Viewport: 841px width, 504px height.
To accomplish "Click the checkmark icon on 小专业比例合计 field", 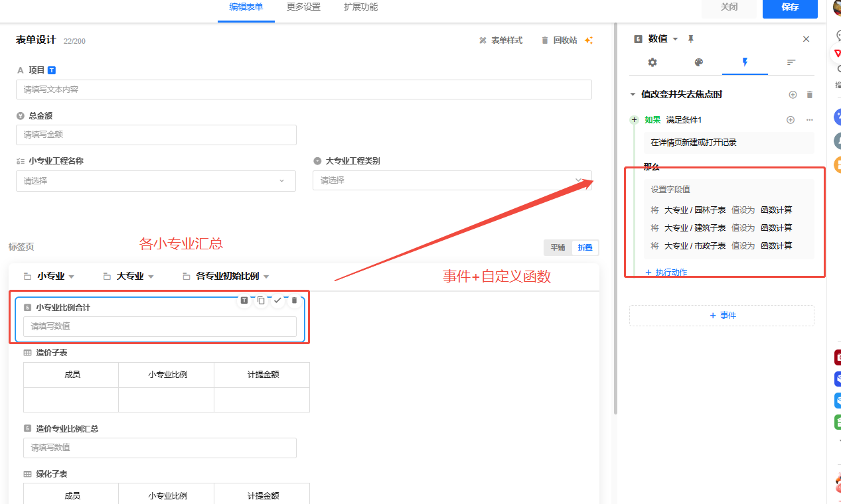I will coord(277,300).
